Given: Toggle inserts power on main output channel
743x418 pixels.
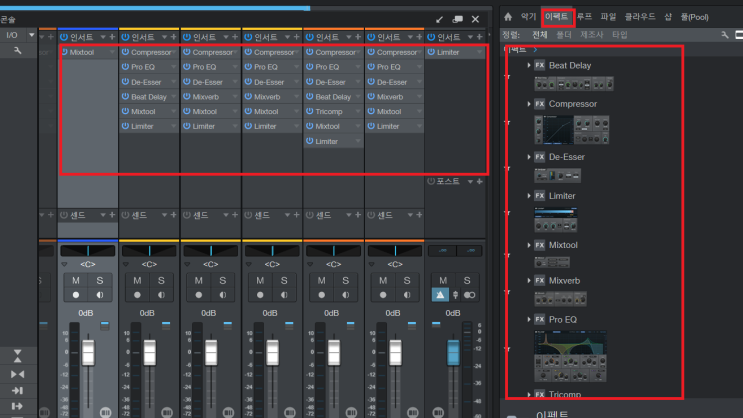Looking at the screenshot, I should click(x=431, y=37).
